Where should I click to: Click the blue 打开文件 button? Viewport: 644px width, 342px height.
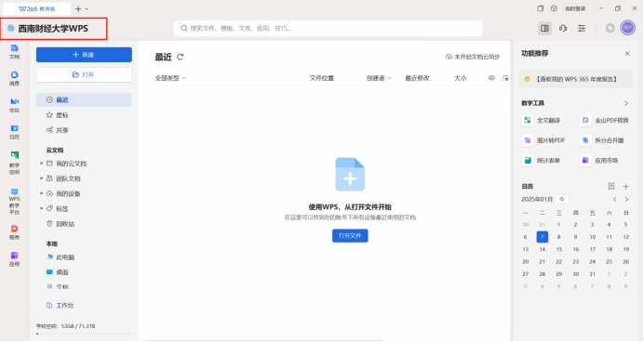pyautogui.click(x=350, y=236)
